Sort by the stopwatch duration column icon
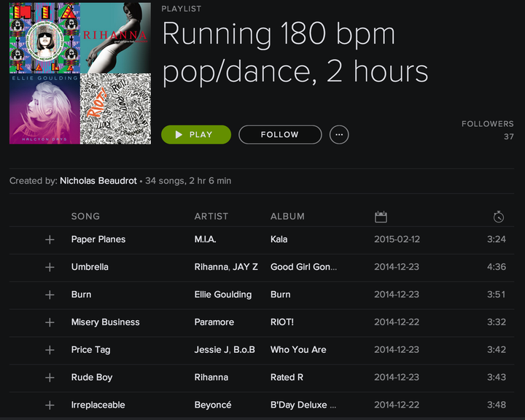 [499, 217]
